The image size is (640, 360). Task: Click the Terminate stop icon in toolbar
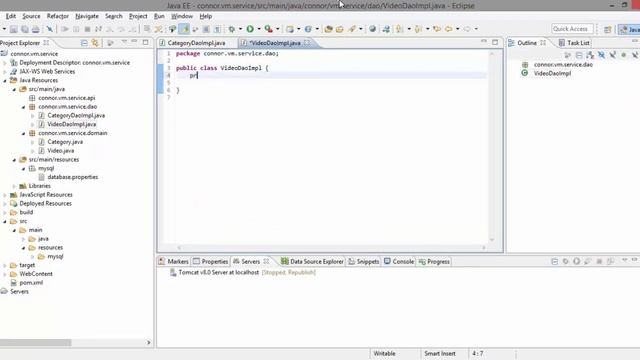click(87, 29)
